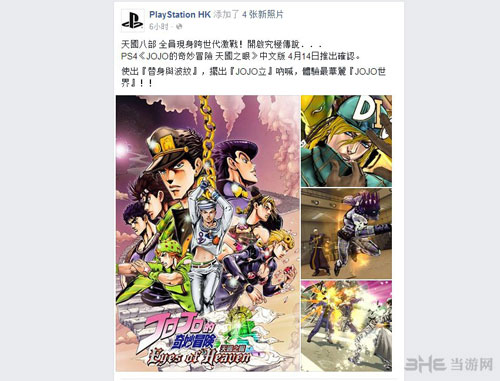
Task: Open the corridor fight screenshot thumbnail
Action: [x=346, y=233]
